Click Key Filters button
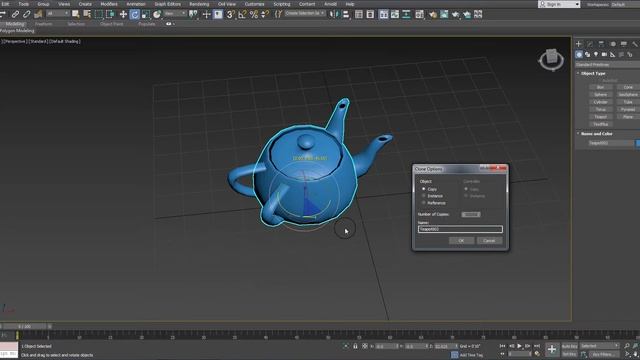The image size is (640, 360). (x=604, y=354)
